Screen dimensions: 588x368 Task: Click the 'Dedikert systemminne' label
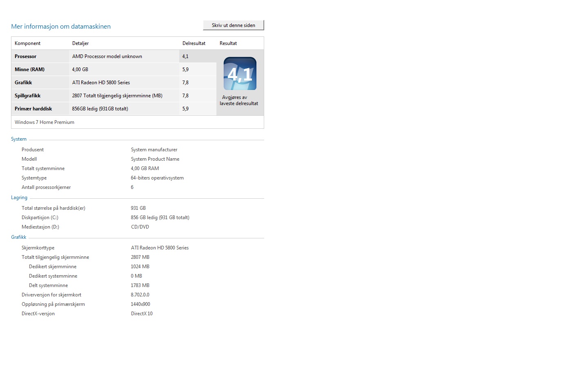pyautogui.click(x=53, y=276)
